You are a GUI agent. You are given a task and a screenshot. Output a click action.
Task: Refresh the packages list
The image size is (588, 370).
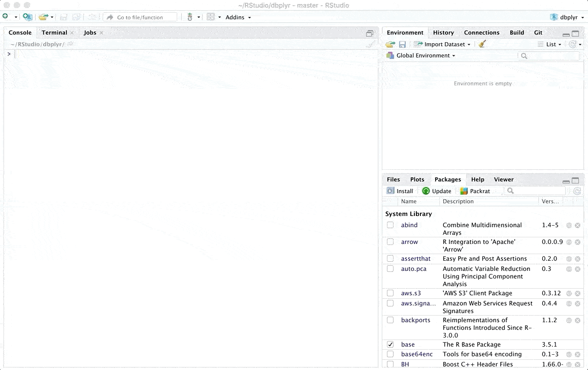coord(577,191)
